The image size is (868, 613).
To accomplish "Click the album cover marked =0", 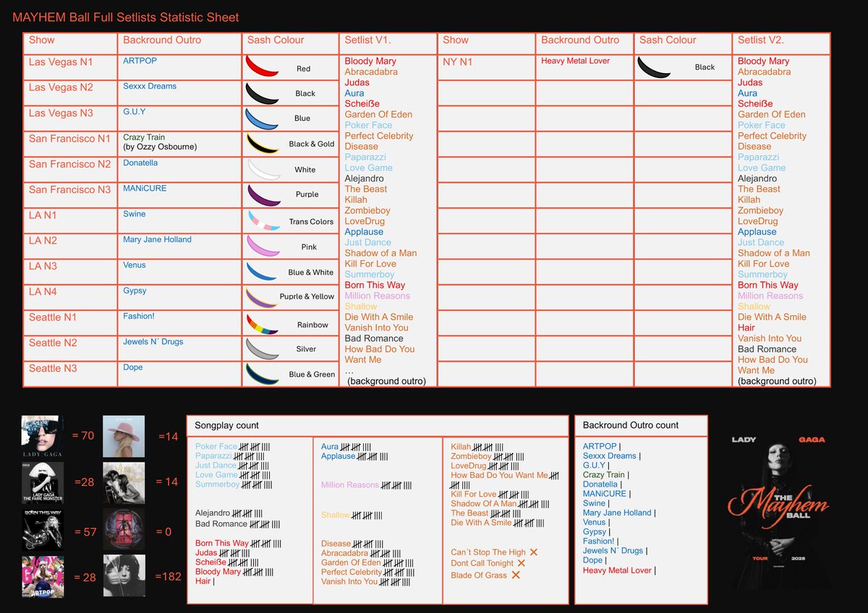I will coord(124,530).
